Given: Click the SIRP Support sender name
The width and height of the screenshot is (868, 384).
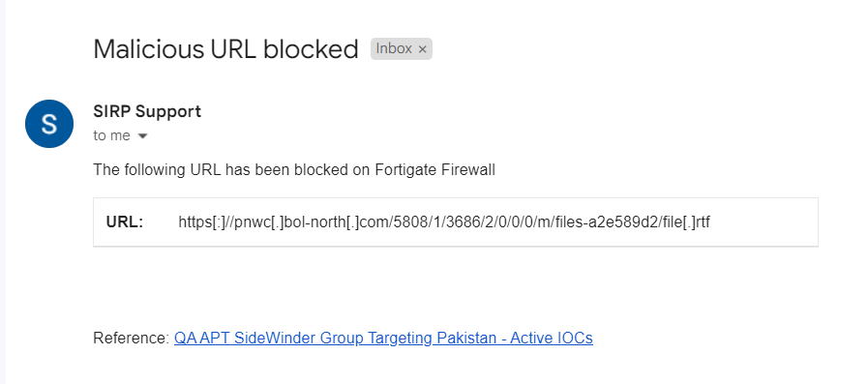Looking at the screenshot, I should [147, 112].
